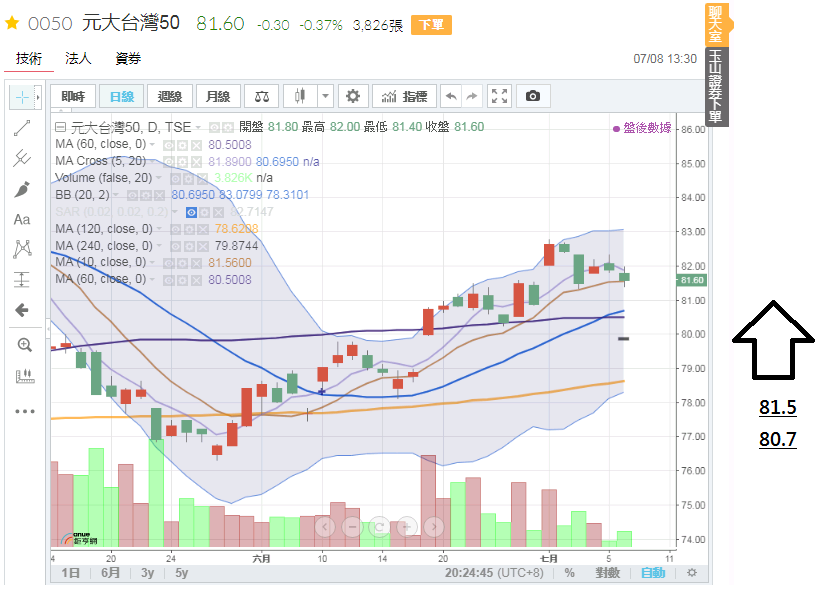Screen dimensions: 830x600
Task: Switch to the 資券 tab
Action: pos(128,58)
